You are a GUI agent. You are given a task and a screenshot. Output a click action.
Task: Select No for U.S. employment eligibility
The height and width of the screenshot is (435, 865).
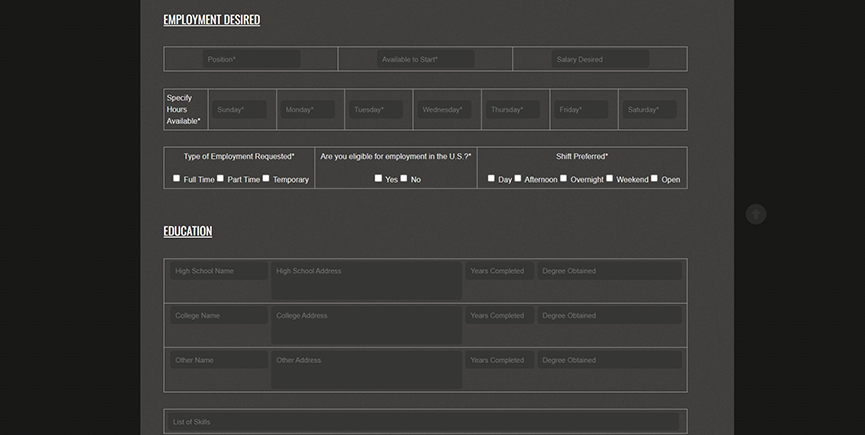click(404, 178)
